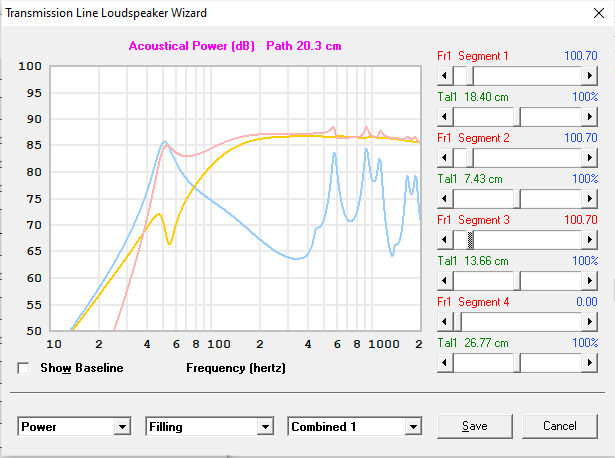This screenshot has height=458, width=615.
Task: Click the Path 20.3 cm label
Action: point(304,46)
